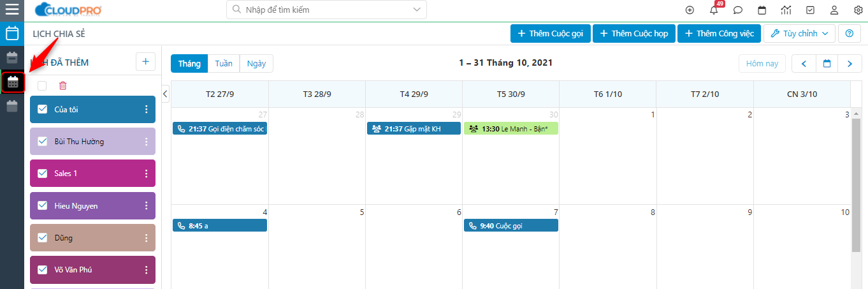Click the reports chart icon in header

click(786, 10)
